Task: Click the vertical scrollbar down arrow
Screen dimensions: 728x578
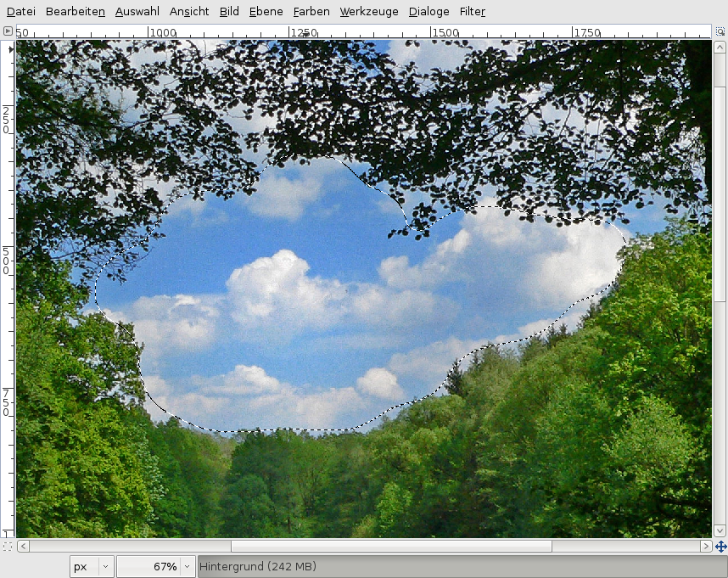Action: point(720,530)
